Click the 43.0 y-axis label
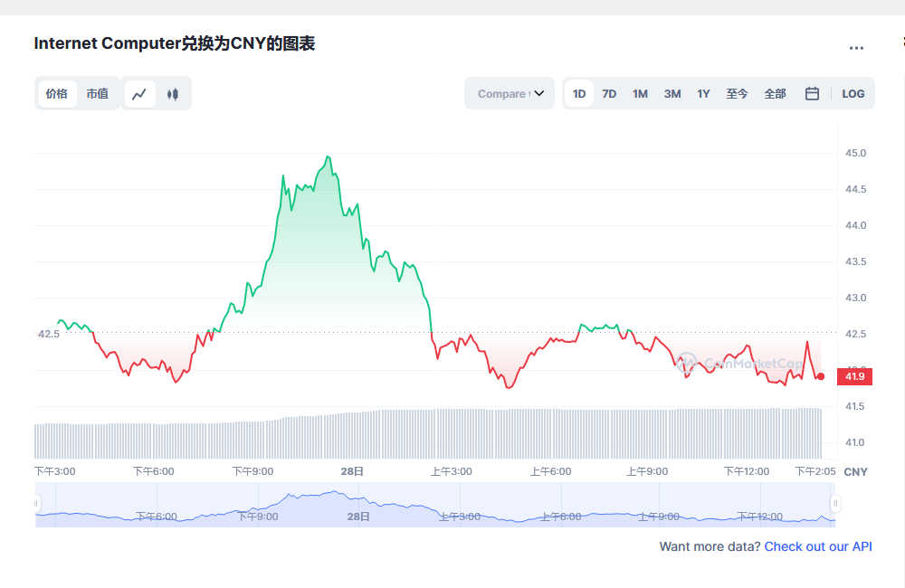 pos(856,298)
